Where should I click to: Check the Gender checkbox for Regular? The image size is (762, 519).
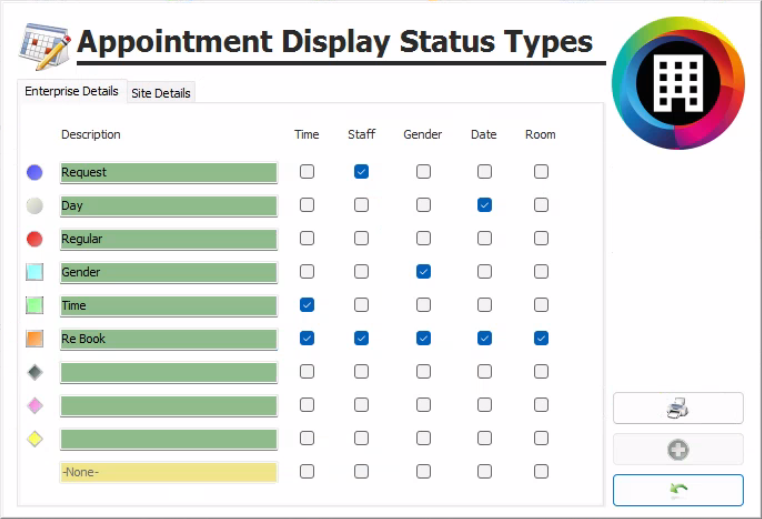(423, 238)
